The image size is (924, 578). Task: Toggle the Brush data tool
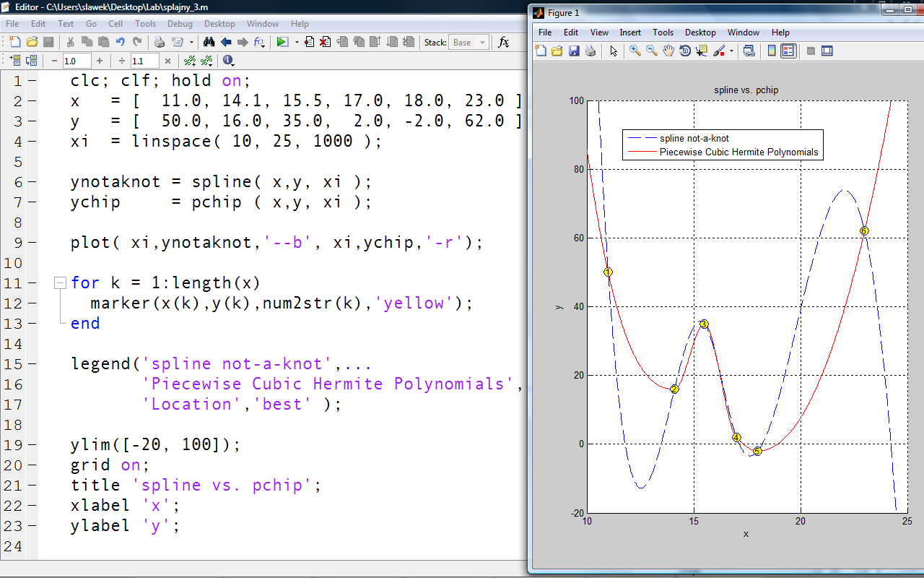pos(719,51)
